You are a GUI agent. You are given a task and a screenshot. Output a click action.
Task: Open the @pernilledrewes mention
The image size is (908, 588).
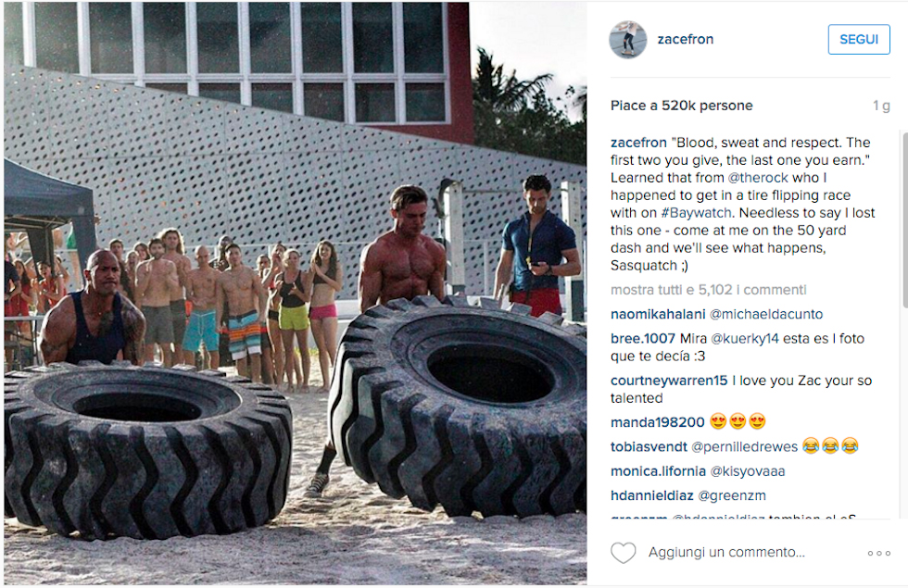pyautogui.click(x=745, y=446)
